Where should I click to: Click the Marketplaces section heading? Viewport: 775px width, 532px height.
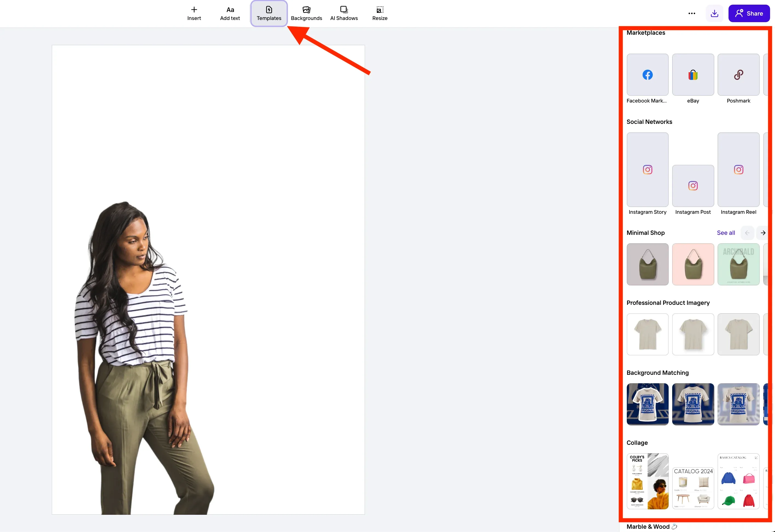tap(646, 33)
